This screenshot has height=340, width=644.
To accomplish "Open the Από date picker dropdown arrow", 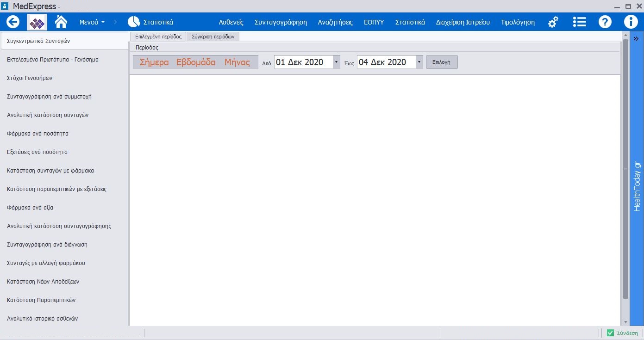I will [x=337, y=62].
